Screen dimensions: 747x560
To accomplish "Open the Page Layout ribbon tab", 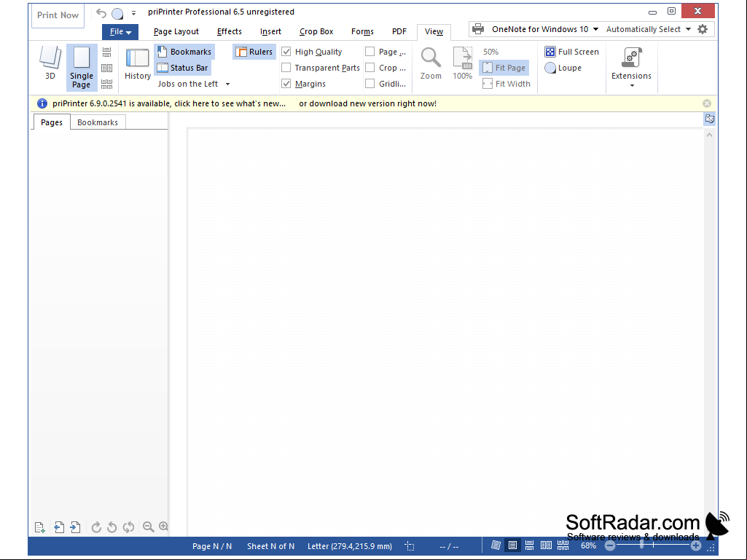I will click(176, 31).
